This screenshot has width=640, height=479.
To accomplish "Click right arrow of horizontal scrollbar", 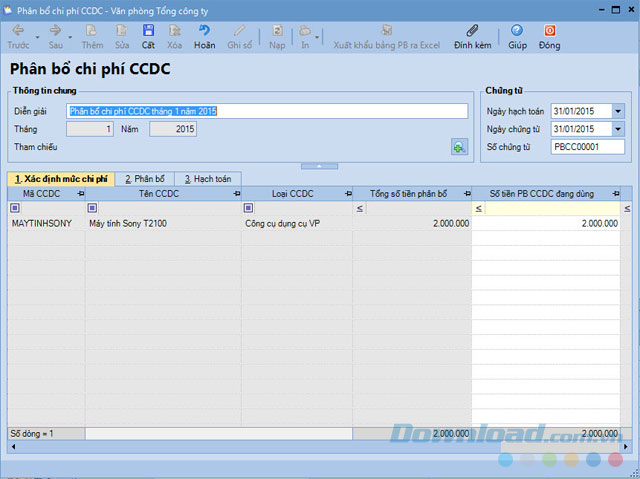I will (626, 447).
